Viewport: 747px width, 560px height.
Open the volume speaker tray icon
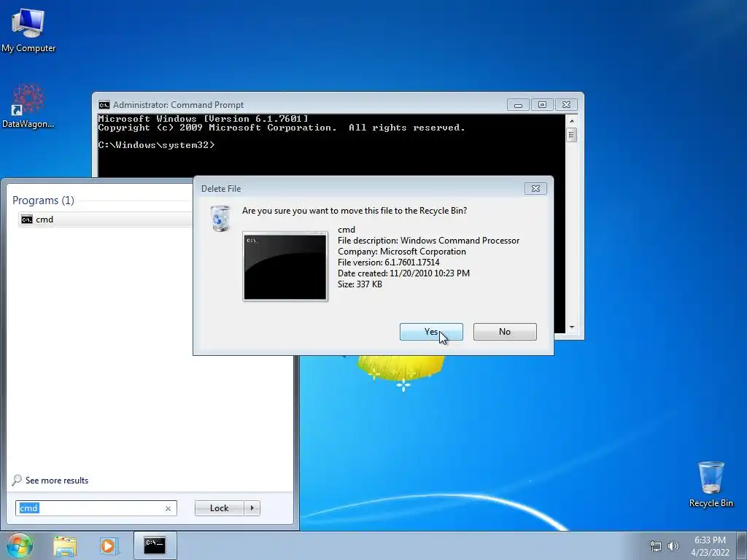click(x=673, y=546)
